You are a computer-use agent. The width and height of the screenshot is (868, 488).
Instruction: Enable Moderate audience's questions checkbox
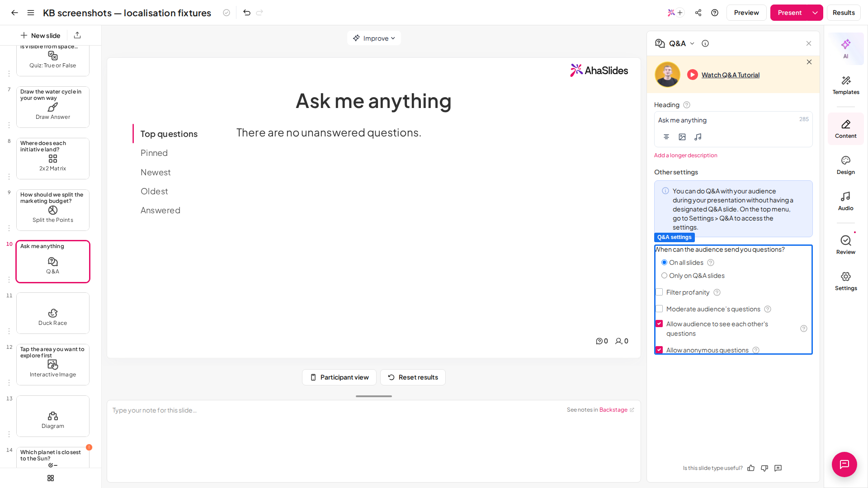[659, 309]
